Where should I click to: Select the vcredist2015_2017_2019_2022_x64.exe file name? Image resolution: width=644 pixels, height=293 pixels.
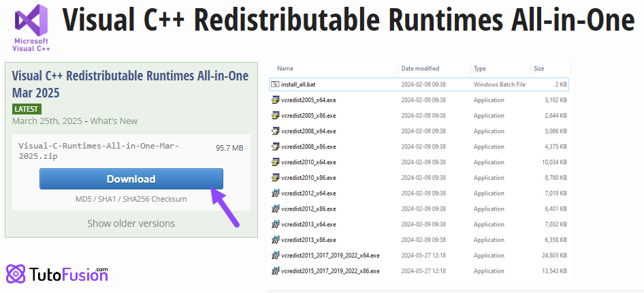pyautogui.click(x=330, y=256)
